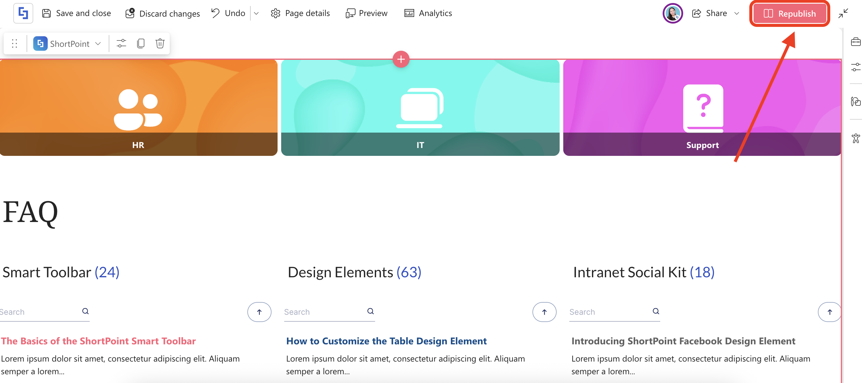The height and width of the screenshot is (383, 868).
Task: Click search magnifier under Intranet Social Kit
Action: point(656,311)
